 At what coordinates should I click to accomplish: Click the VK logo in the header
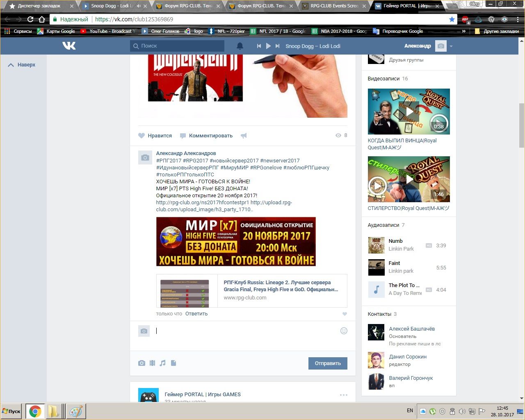[69, 46]
